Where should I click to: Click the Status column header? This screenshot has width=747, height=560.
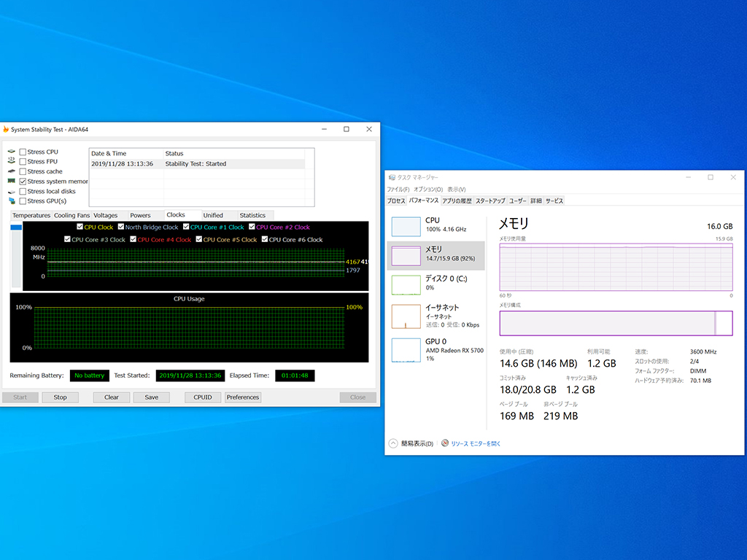tap(234, 153)
